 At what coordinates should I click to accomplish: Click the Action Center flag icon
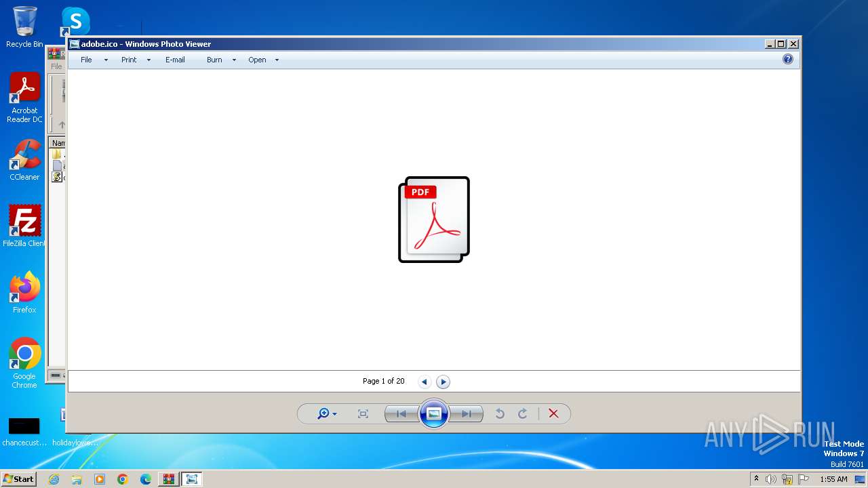point(804,479)
